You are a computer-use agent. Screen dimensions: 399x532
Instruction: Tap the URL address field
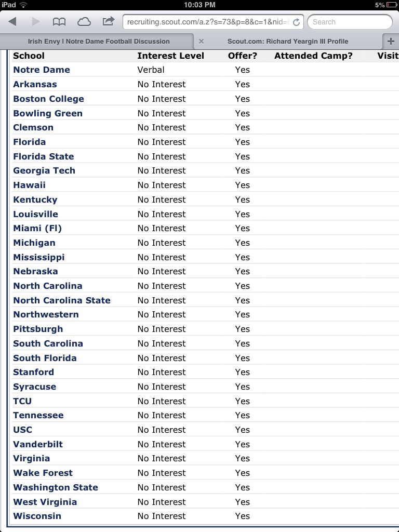[208, 22]
